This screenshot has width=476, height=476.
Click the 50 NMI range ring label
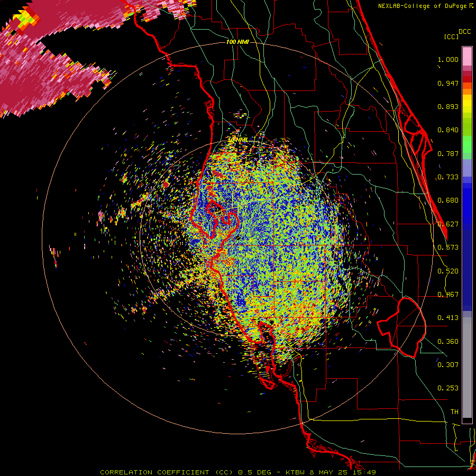(238, 140)
